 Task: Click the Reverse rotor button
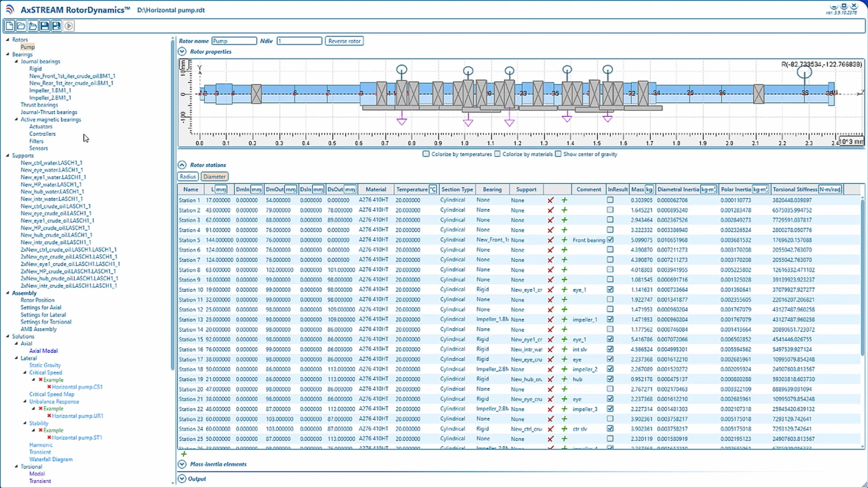coord(344,41)
